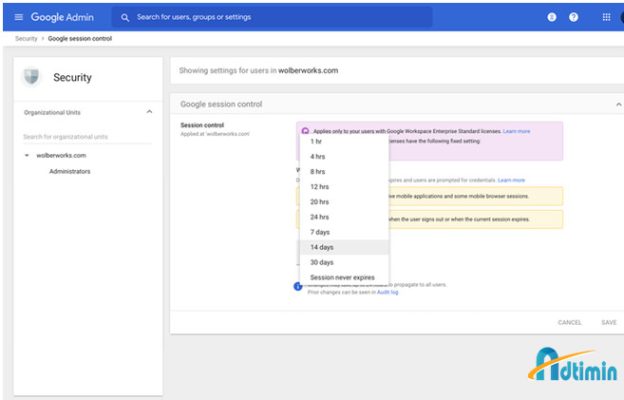Click the CANCEL button

(569, 322)
